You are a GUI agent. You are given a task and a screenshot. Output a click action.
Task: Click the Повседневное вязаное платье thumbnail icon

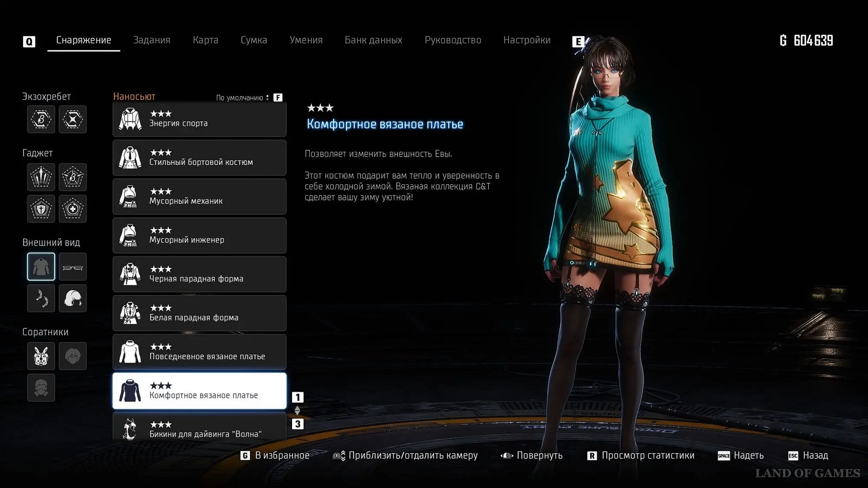pos(130,352)
